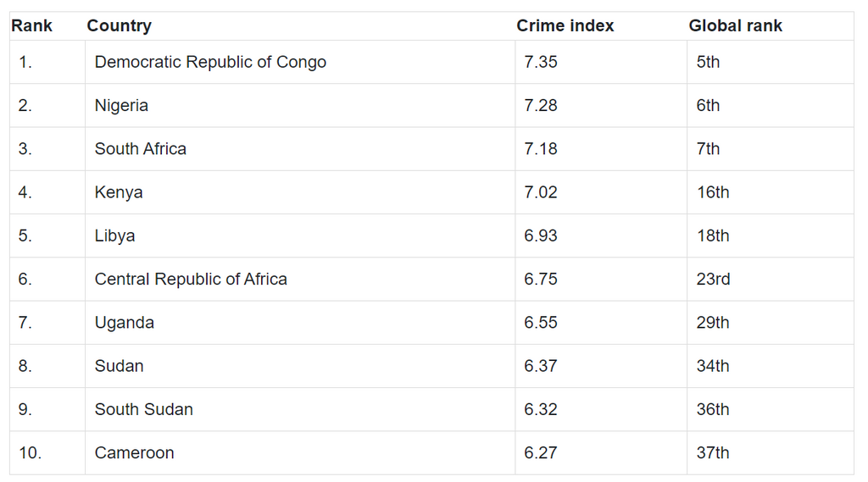Screen dimensions: 868x482
Task: Click the Global rank column header
Action: [x=735, y=25]
